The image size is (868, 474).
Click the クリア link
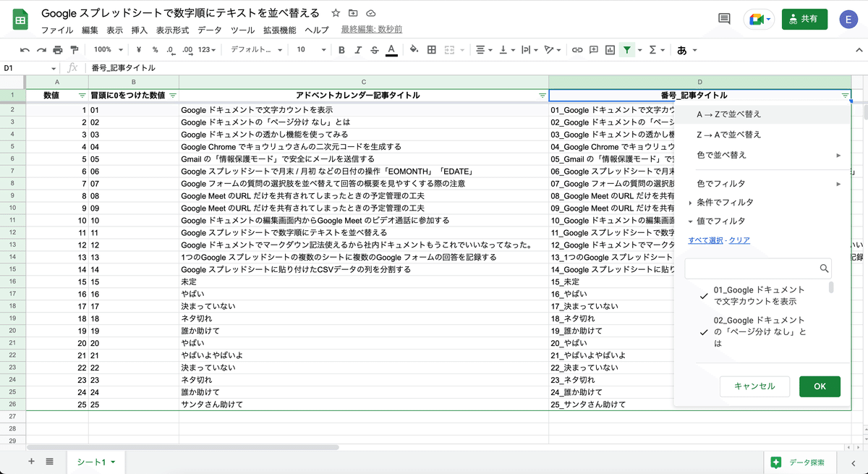[739, 240]
